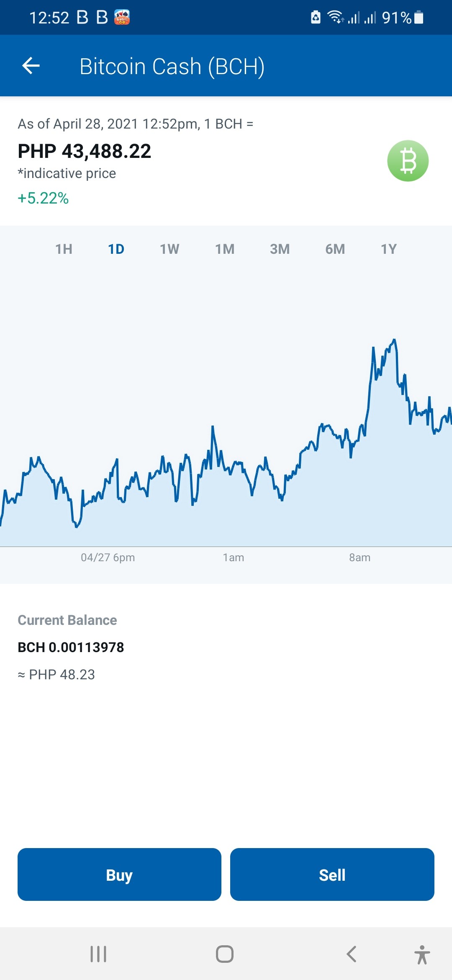Tap the Tongits Go notification icon
This screenshot has width=452, height=980.
pos(122,17)
